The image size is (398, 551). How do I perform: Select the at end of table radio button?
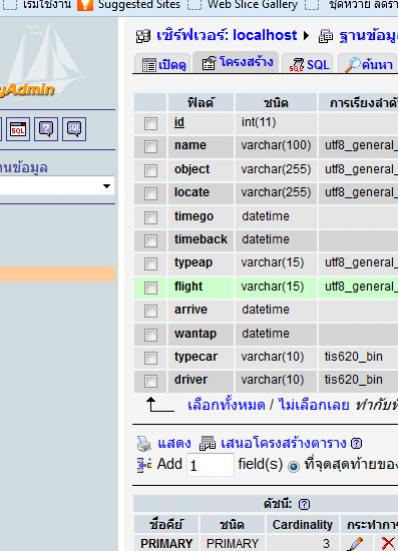(x=294, y=466)
